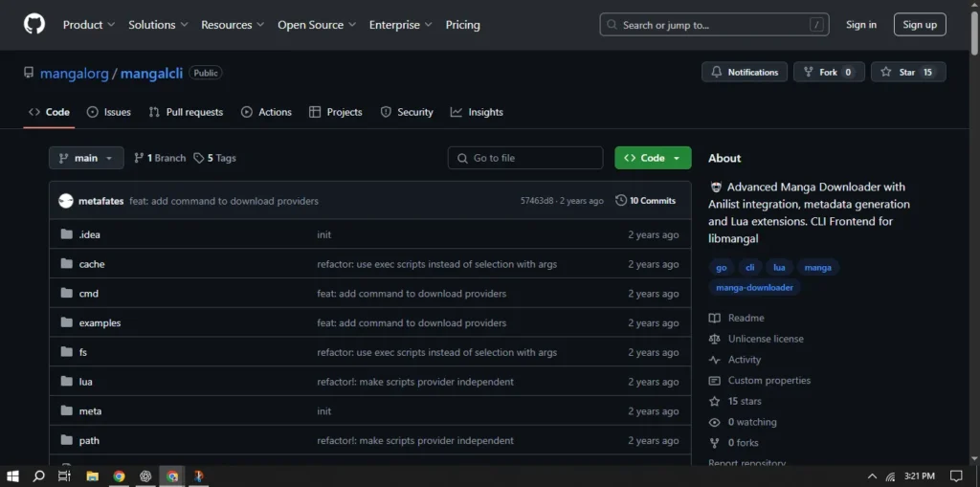Click the GitHub logo icon
This screenshot has height=487, width=980.
(34, 25)
